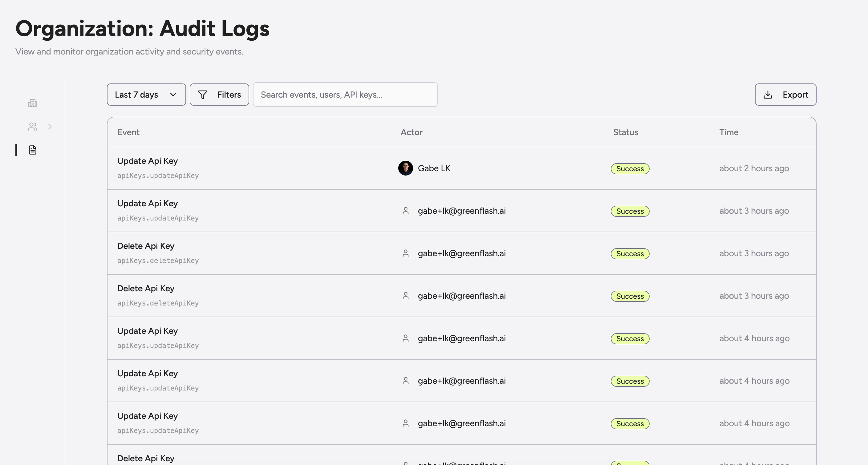Click the Event column header
This screenshot has height=465, width=868.
tap(128, 132)
